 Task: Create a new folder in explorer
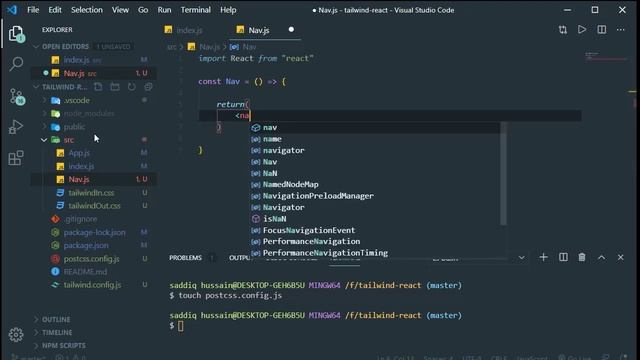(x=115, y=87)
